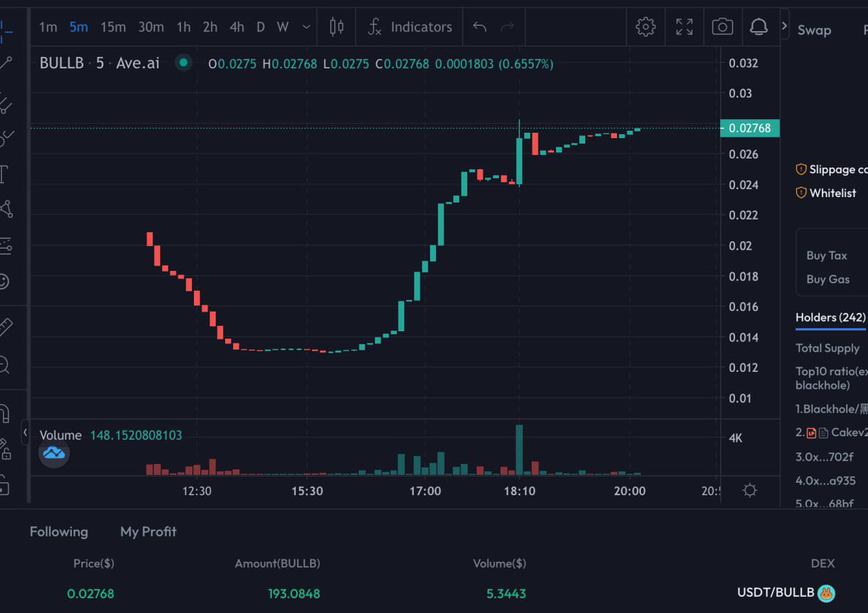The height and width of the screenshot is (613, 868).
Task: Click the 5.3443 volume value
Action: (x=506, y=593)
